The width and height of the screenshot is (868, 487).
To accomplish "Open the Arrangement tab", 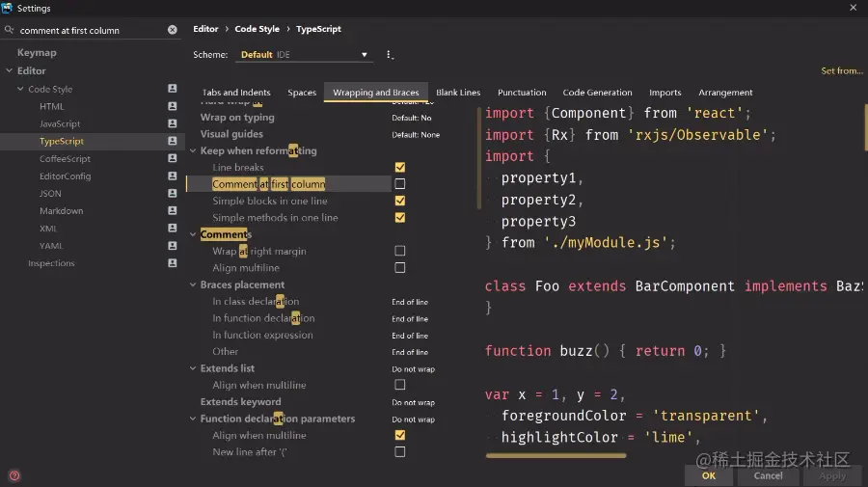I will pyautogui.click(x=725, y=93).
